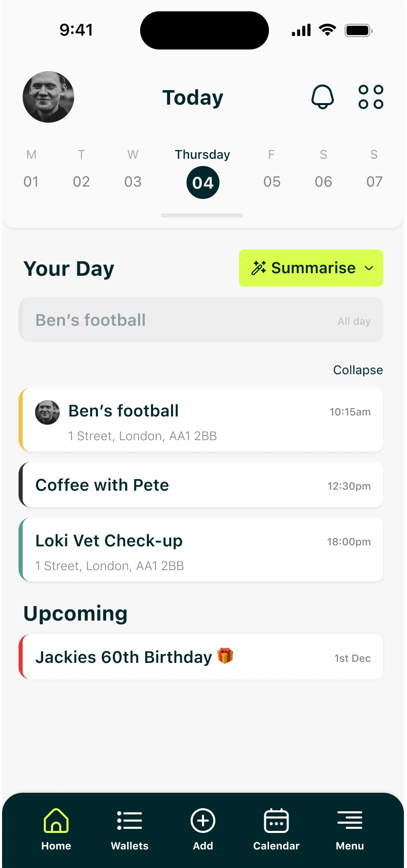Screen dimensions: 407x868
Task: Expand the Summarise dropdown chevron
Action: pos(369,269)
